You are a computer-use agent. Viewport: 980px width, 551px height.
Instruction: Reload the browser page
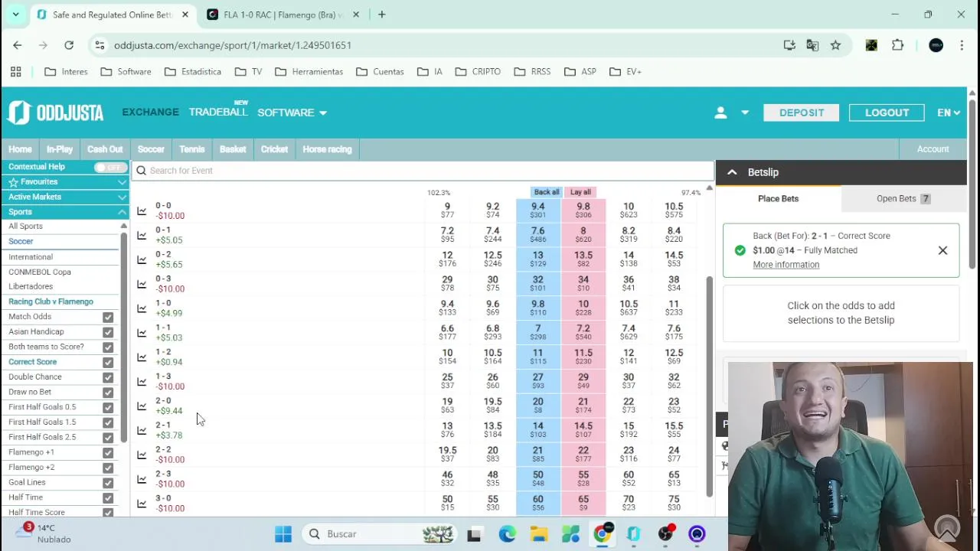[x=69, y=45]
